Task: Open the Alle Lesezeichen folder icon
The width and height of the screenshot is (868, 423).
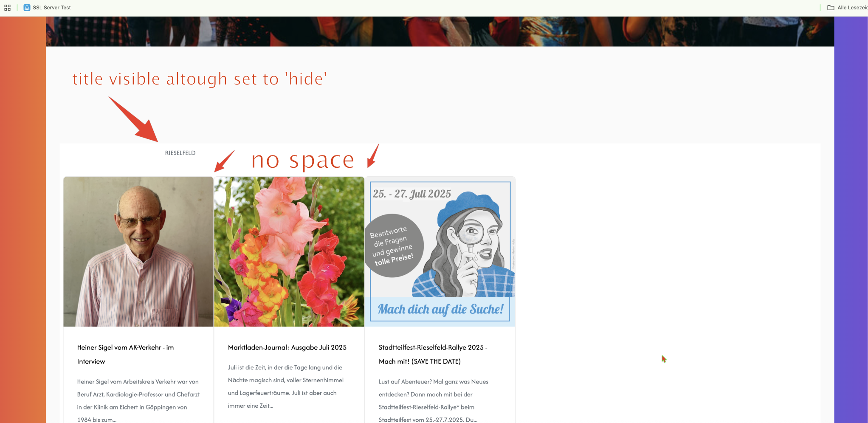Action: (x=831, y=8)
